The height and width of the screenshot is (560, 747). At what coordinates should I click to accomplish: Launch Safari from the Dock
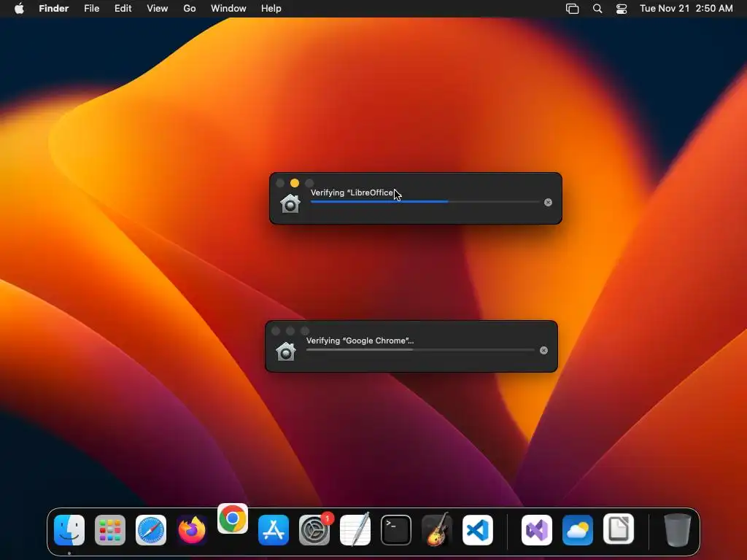151,530
